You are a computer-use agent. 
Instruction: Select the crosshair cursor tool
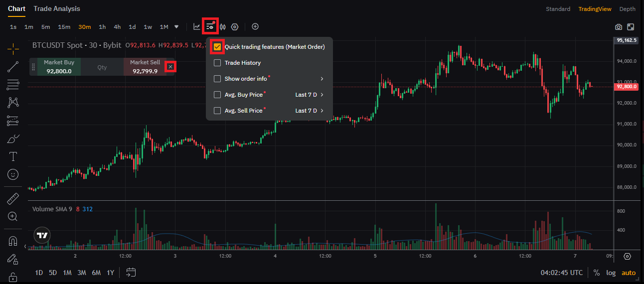[x=13, y=48]
